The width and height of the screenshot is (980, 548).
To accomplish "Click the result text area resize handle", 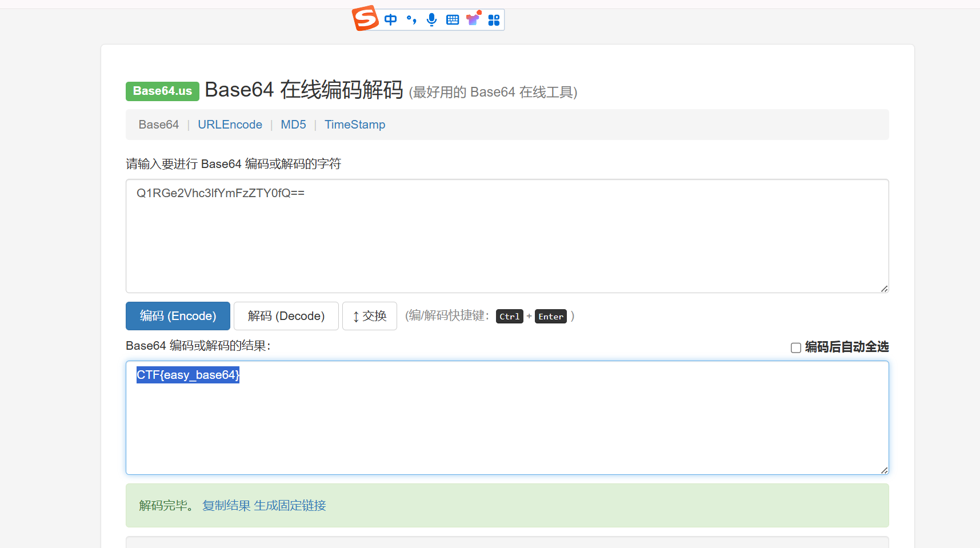I will click(884, 470).
